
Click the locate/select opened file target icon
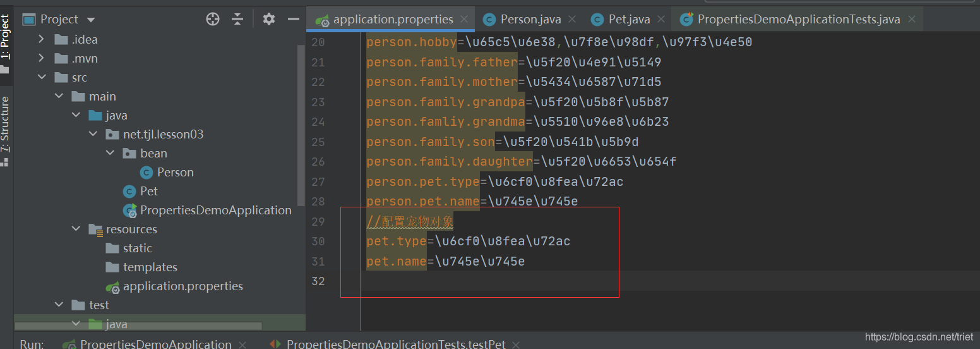(213, 19)
